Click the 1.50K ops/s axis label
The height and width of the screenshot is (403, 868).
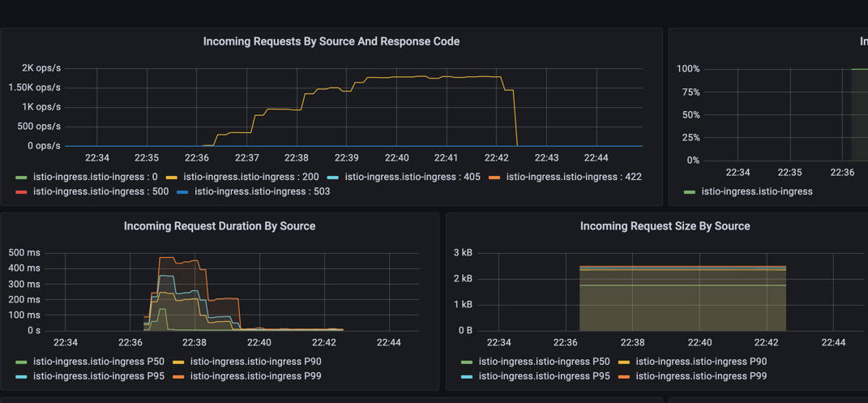tap(36, 88)
